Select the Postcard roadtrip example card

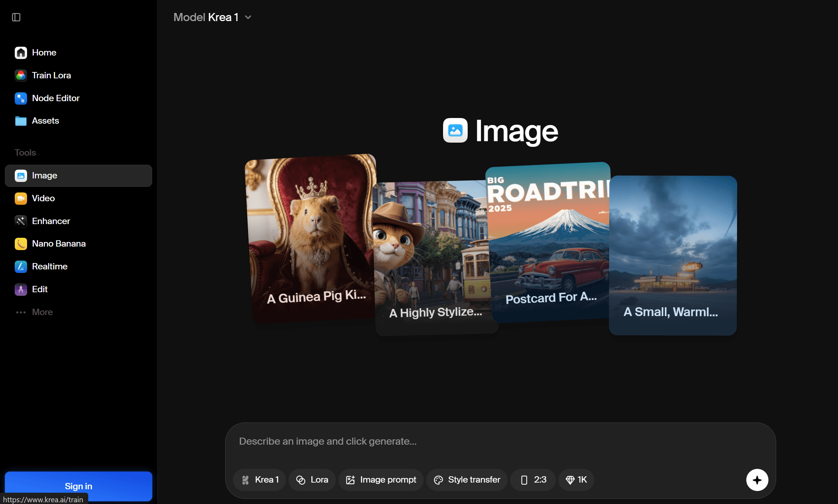550,242
